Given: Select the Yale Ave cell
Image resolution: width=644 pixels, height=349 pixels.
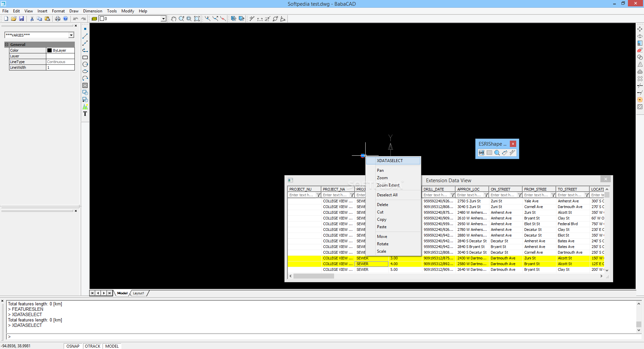Looking at the screenshot, I should coord(539,201).
